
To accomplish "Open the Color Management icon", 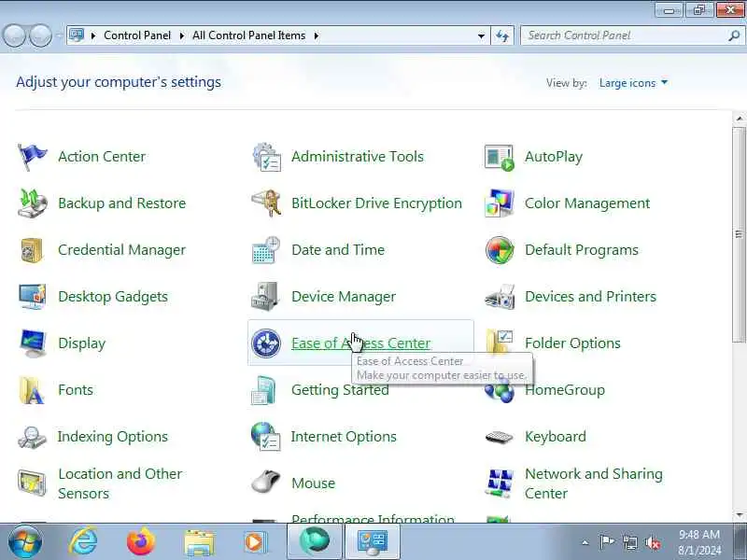I will click(500, 203).
